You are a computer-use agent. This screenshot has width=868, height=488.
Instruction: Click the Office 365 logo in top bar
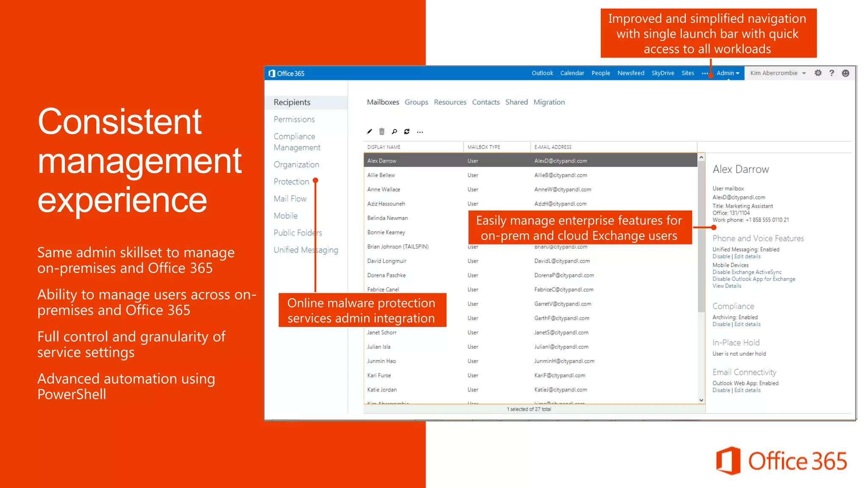click(287, 73)
